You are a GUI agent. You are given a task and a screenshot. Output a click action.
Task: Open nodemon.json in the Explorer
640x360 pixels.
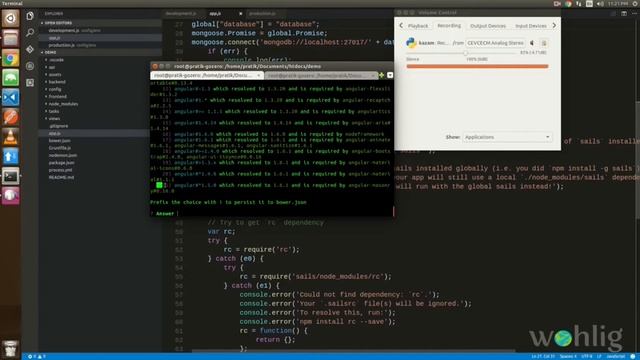[62, 156]
